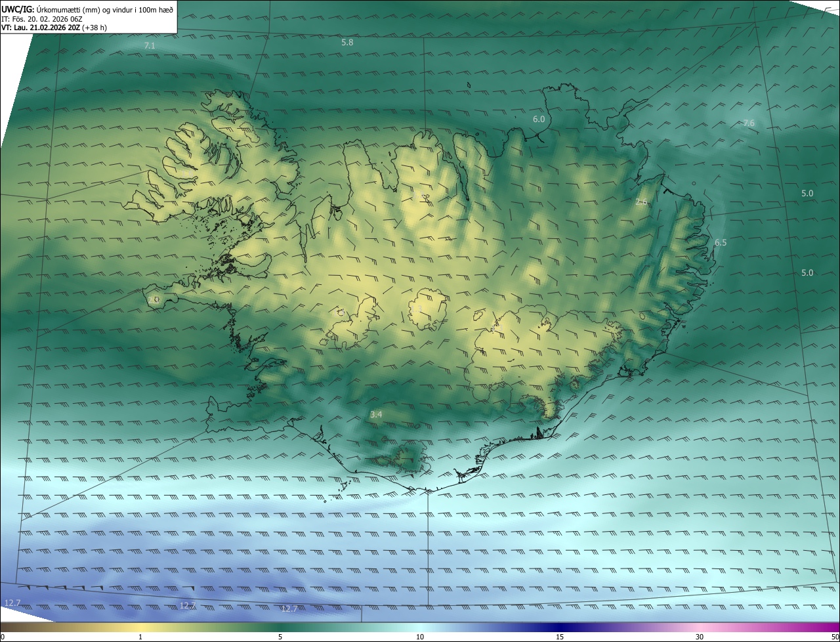840x642 pixels.
Task: Click the 1 tick on the color scale
Action: point(140,637)
